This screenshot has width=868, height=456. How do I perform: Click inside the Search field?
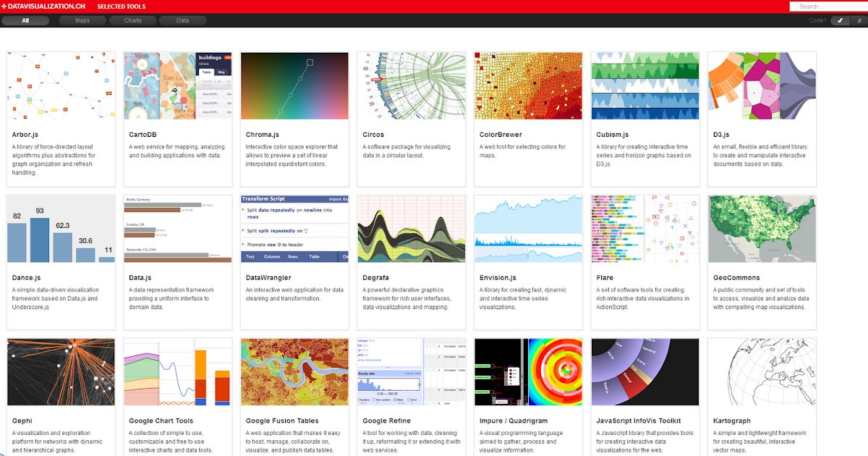pos(827,6)
